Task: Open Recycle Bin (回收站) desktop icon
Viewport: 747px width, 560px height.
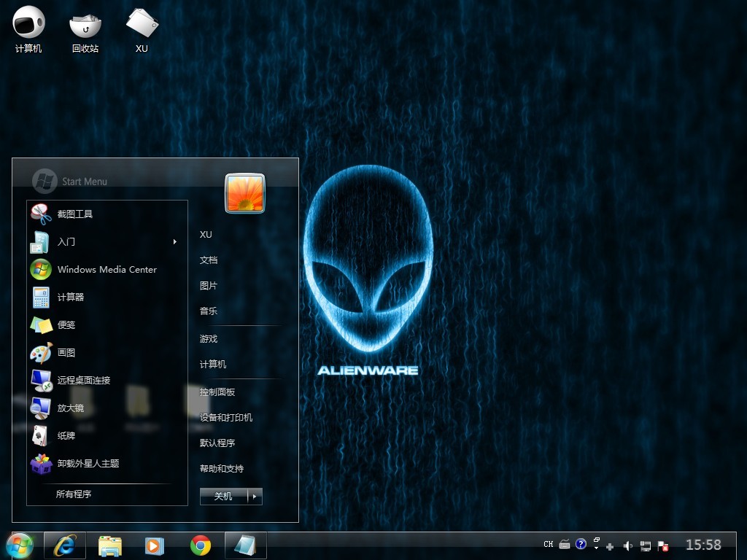Action: tap(85, 29)
